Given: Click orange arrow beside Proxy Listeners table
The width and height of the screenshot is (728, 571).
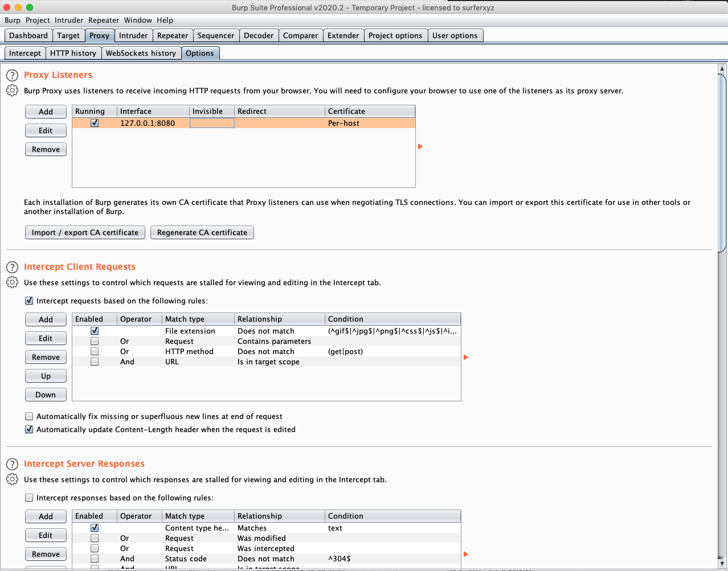Looking at the screenshot, I should pyautogui.click(x=420, y=147).
